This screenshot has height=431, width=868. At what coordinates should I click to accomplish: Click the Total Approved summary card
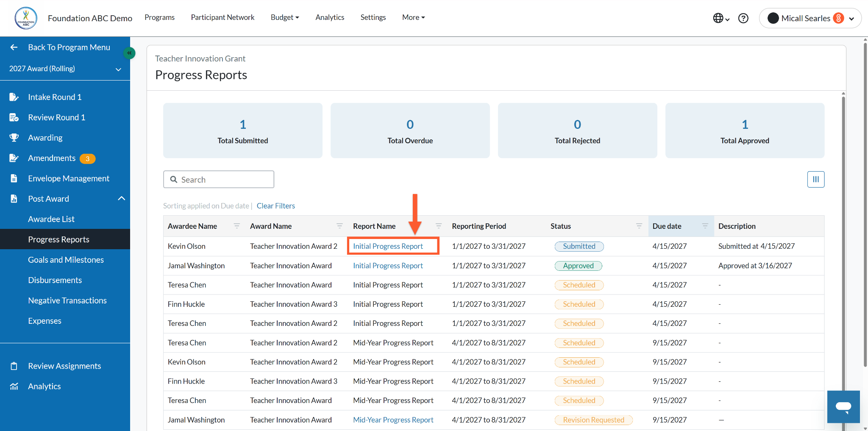(x=745, y=131)
